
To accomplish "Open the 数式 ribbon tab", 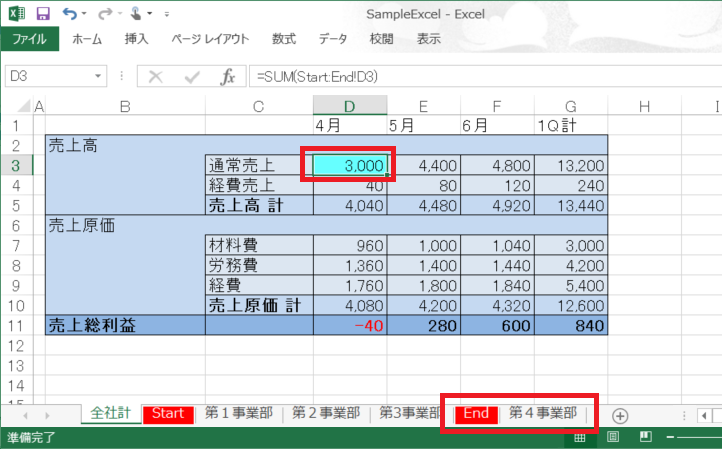I will (284, 39).
